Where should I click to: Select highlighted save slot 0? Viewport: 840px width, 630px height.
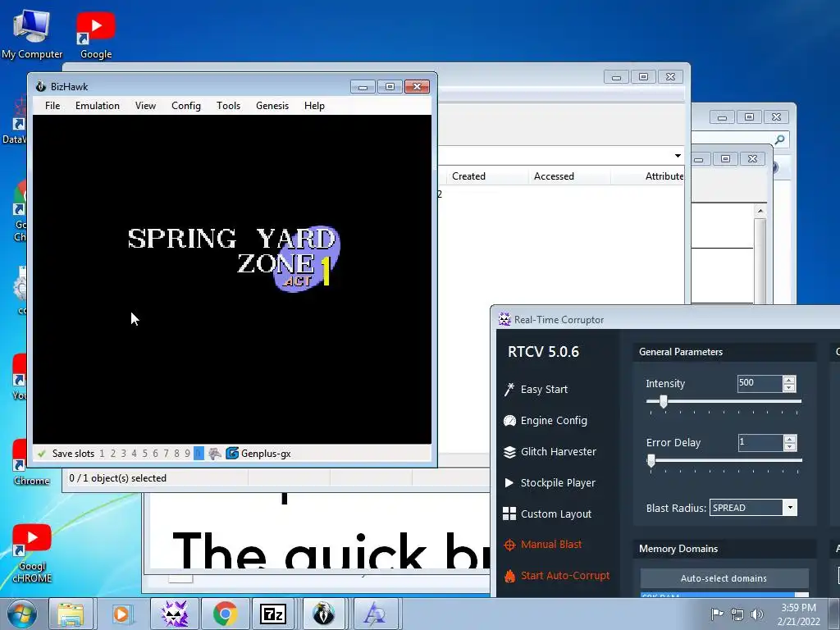[199, 453]
